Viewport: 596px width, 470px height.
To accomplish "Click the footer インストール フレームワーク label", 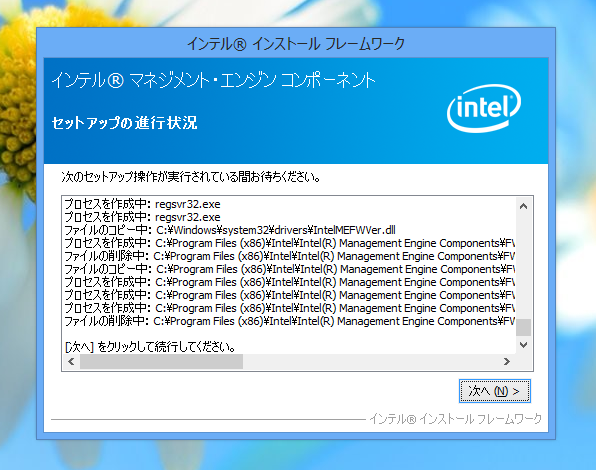I will tap(455, 419).
